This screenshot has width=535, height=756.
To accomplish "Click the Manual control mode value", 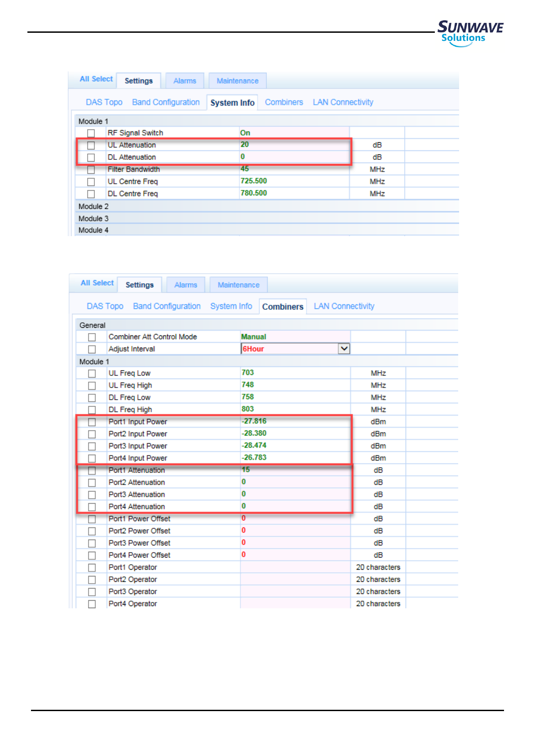I will [254, 337].
